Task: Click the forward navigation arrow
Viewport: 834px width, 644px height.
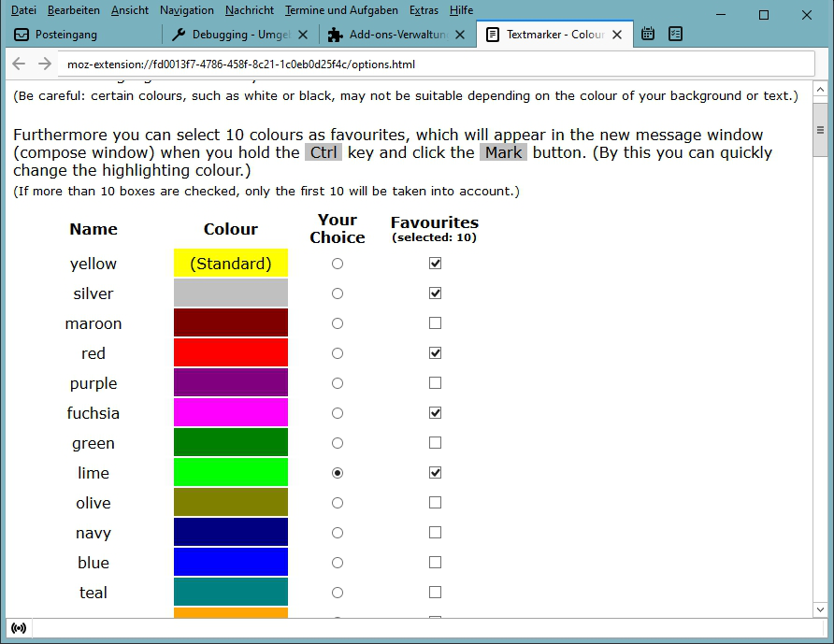Action: [x=45, y=64]
